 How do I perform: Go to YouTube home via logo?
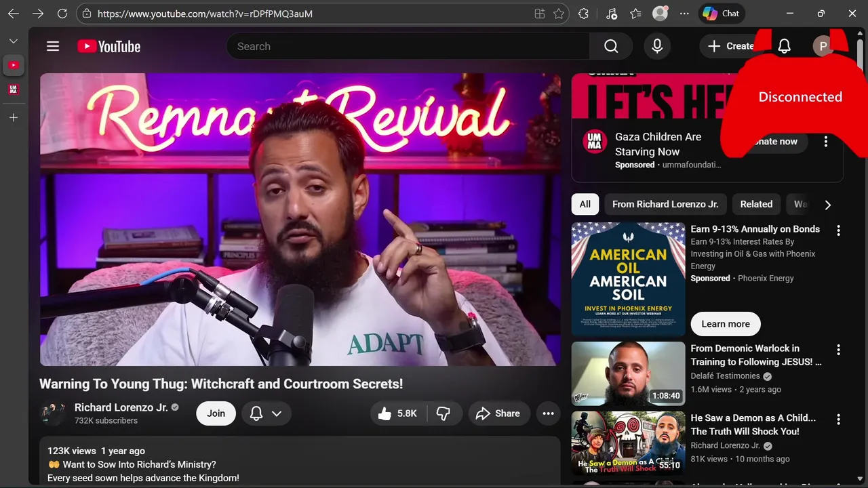(108, 46)
